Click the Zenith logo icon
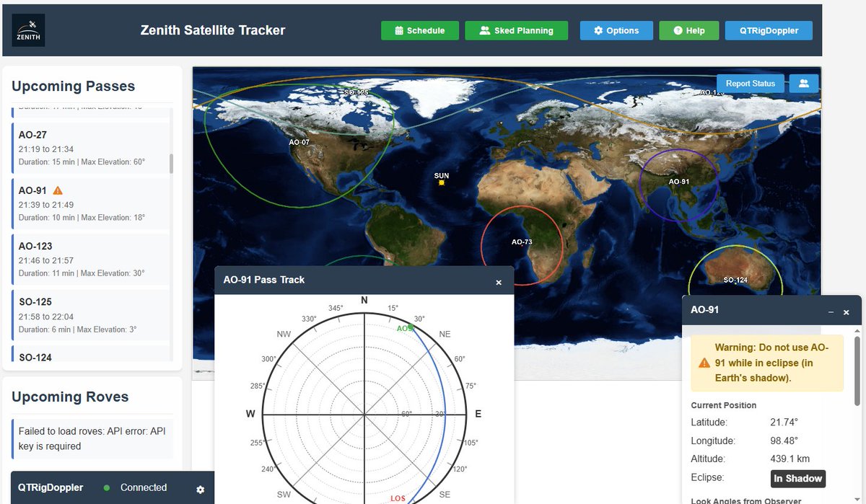The image size is (866, 504). [29, 30]
